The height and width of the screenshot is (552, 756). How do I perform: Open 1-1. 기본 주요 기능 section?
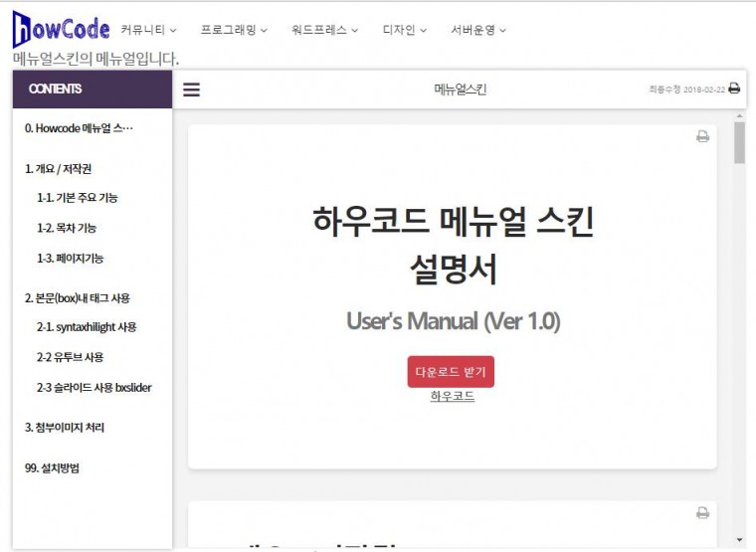(78, 198)
